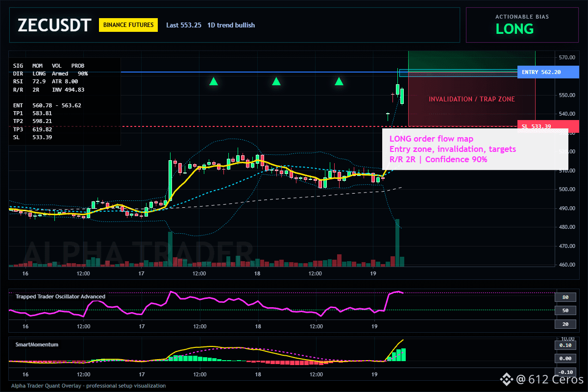Click the 540.00 price axis label

566,114
